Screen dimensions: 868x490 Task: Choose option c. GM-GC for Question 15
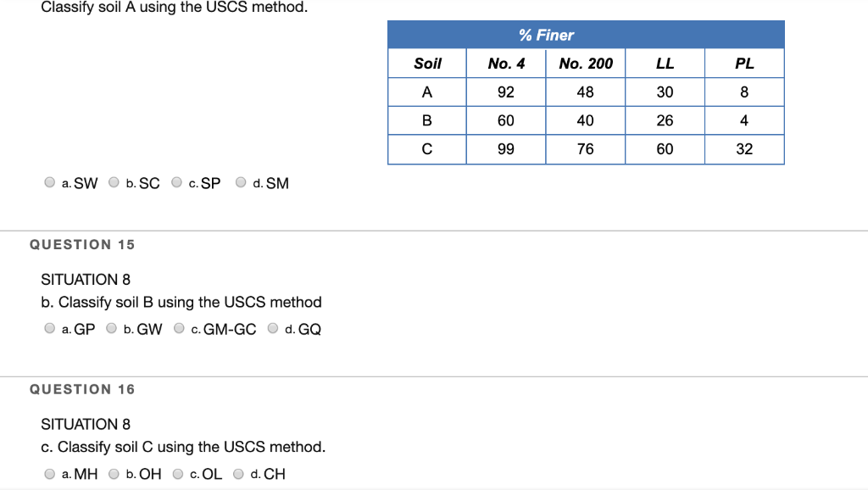click(x=177, y=327)
